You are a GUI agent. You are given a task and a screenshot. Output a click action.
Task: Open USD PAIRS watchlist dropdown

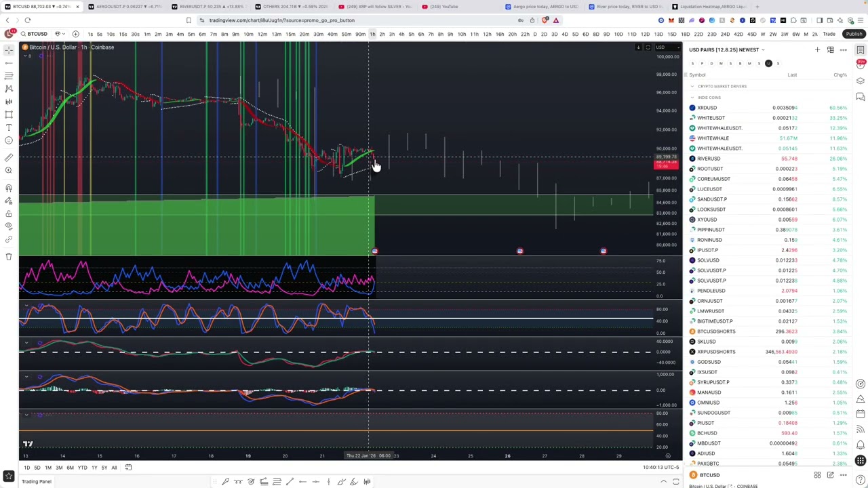tap(726, 49)
